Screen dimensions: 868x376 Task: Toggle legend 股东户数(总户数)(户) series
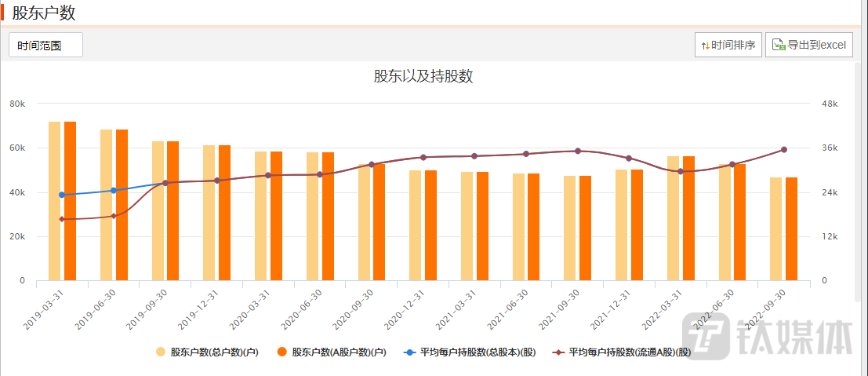207,352
